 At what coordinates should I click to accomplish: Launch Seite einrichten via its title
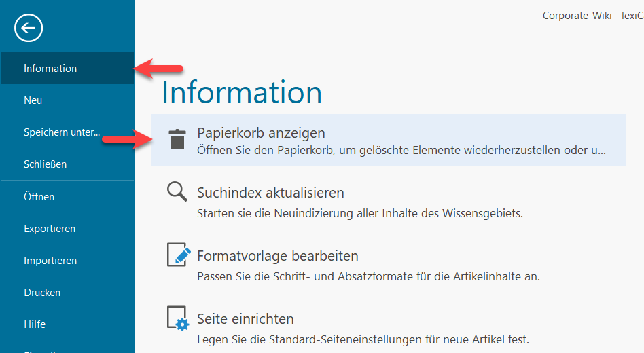pyautogui.click(x=245, y=319)
